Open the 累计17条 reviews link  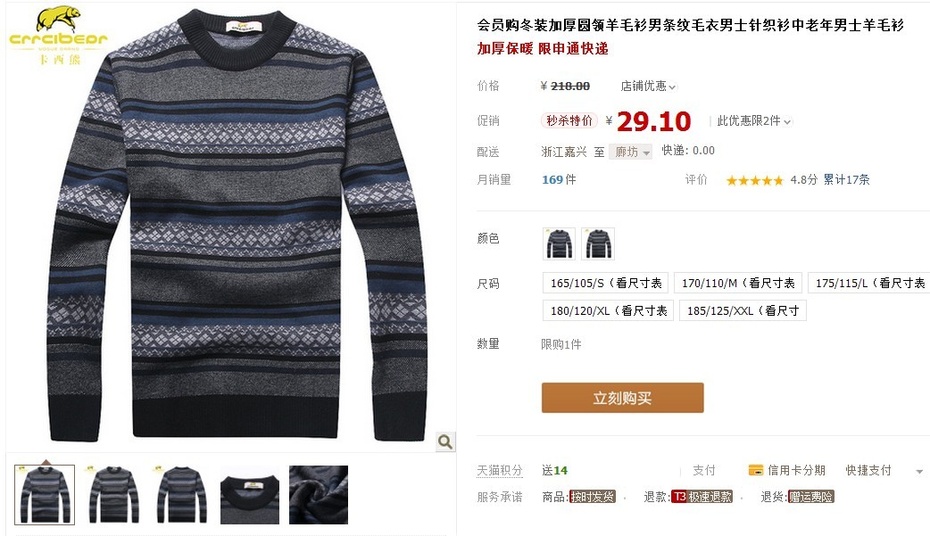pos(846,180)
